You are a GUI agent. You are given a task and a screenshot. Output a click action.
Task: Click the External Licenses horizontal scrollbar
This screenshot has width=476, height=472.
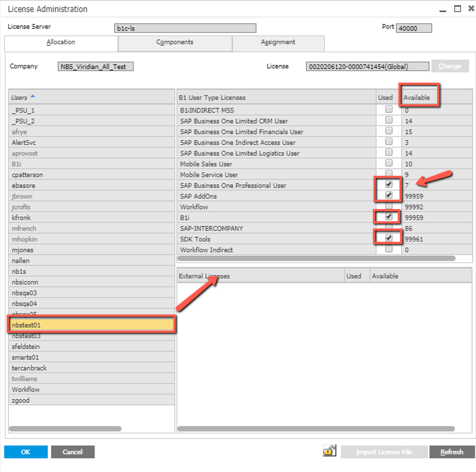pyautogui.click(x=316, y=429)
